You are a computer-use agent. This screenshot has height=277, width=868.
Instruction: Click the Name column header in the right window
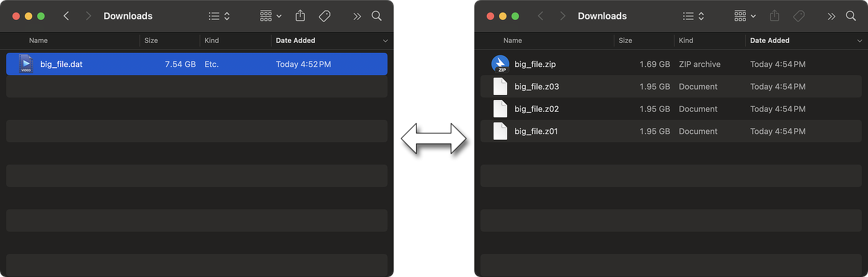tap(513, 40)
